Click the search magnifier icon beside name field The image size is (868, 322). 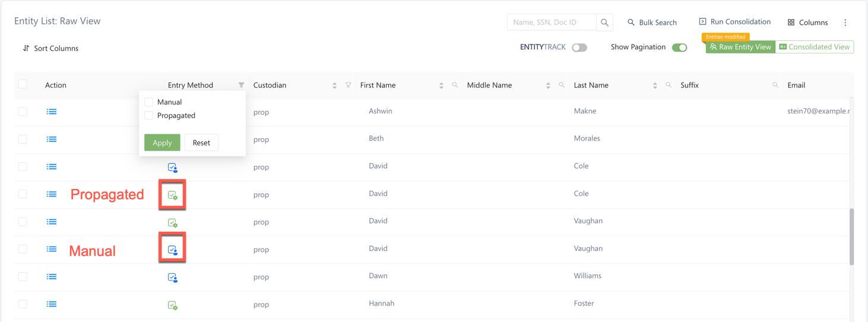pos(604,23)
